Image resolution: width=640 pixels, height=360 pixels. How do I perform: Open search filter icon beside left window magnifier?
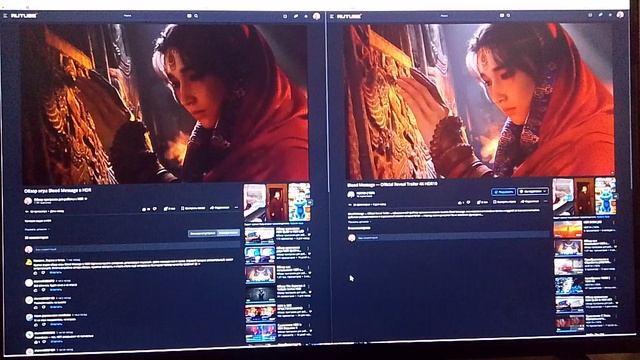click(x=189, y=16)
